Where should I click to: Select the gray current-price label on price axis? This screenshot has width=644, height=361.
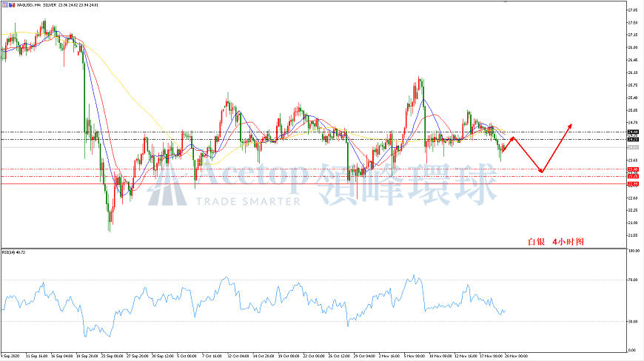coord(633,147)
